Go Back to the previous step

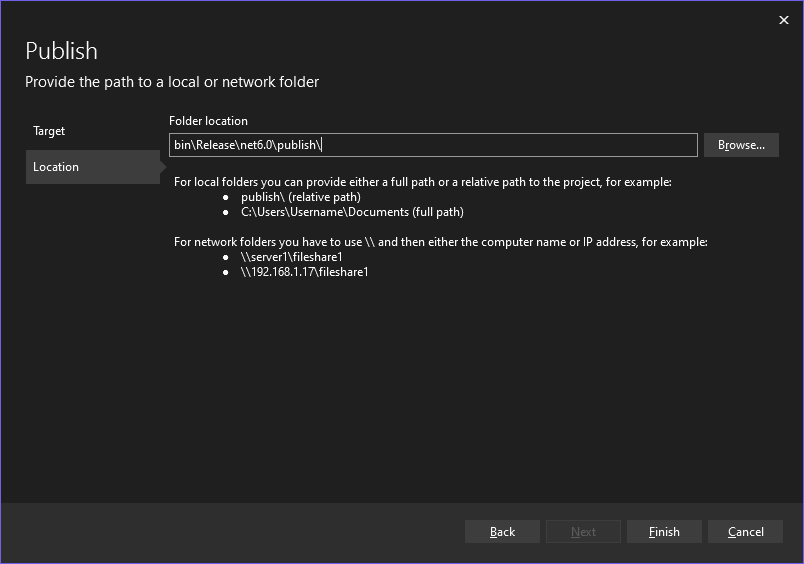tap(502, 532)
